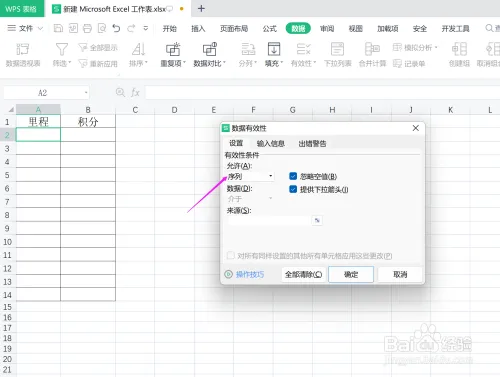The height and width of the screenshot is (377, 500).
Task: Switch to the Review (审阅) tab
Action: coord(327,29)
